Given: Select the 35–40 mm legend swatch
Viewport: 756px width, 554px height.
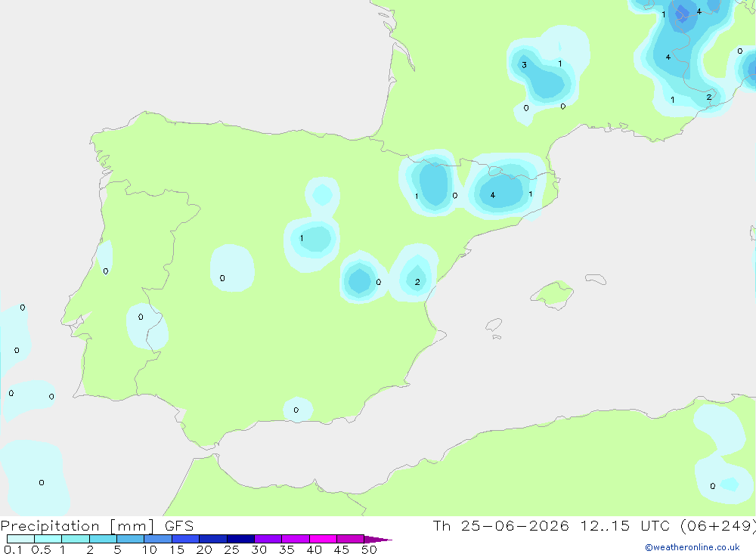Looking at the screenshot, I should tap(296, 539).
